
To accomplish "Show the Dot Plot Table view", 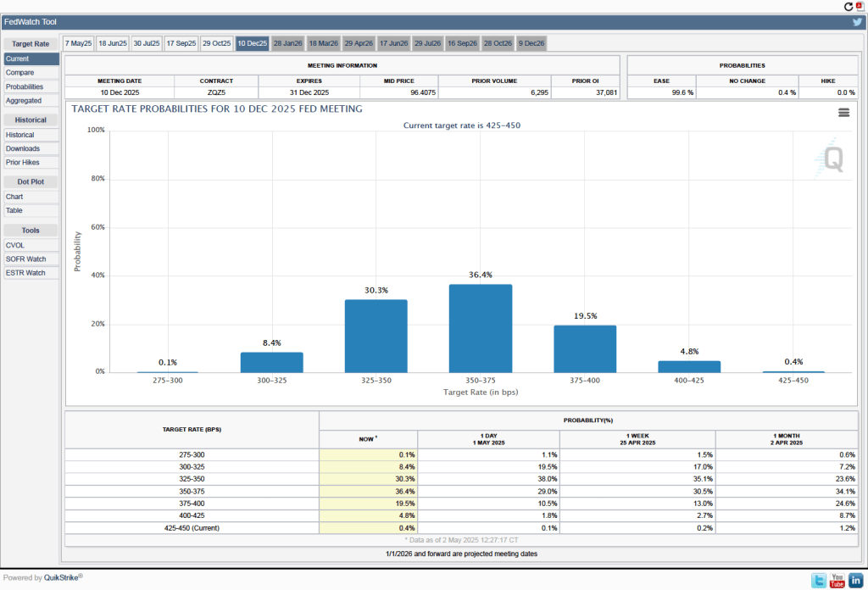I will click(14, 210).
